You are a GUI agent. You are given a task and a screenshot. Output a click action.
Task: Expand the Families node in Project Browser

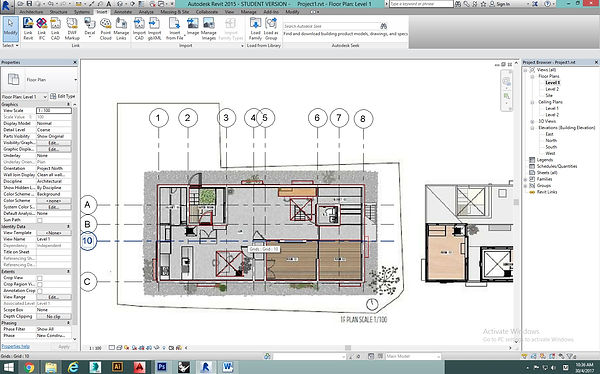tap(526, 179)
